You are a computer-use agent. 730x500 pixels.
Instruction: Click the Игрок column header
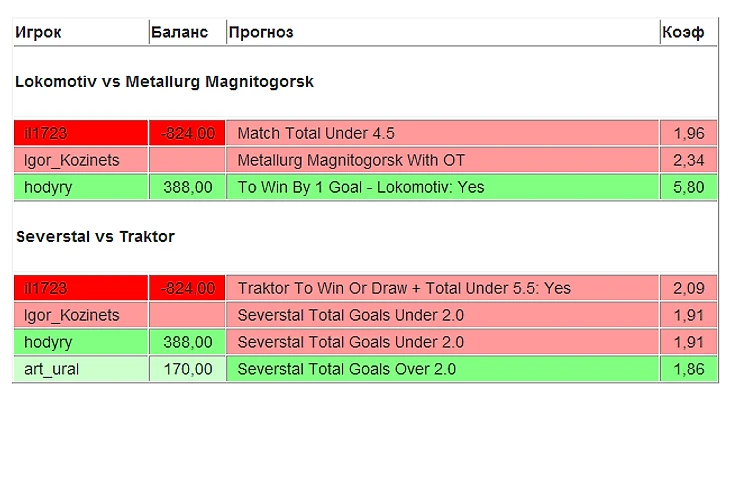[x=38, y=32]
